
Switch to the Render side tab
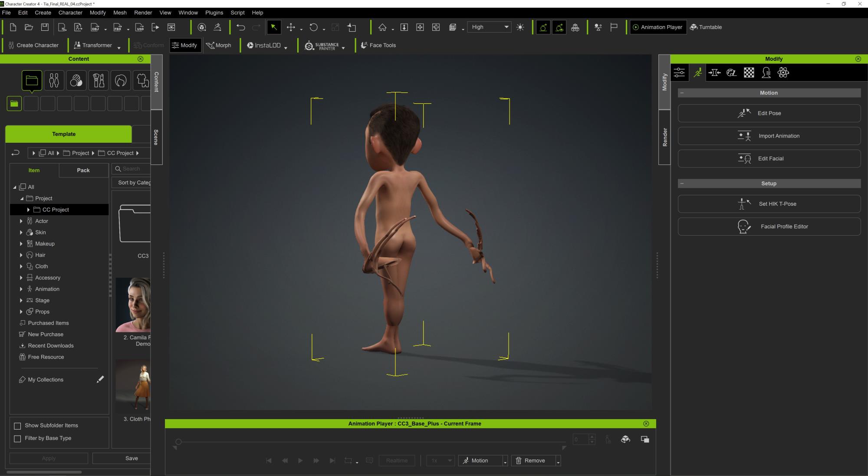[x=664, y=137]
